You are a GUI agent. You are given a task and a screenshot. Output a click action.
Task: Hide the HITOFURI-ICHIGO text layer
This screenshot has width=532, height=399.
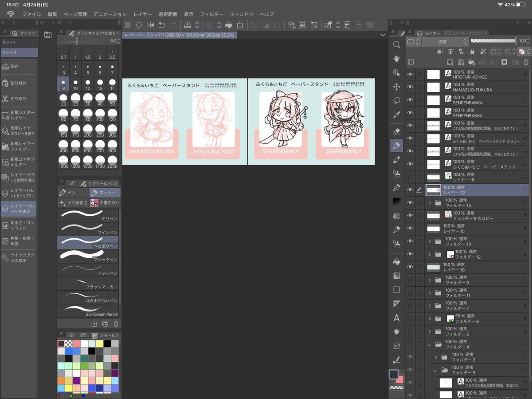pyautogui.click(x=411, y=74)
